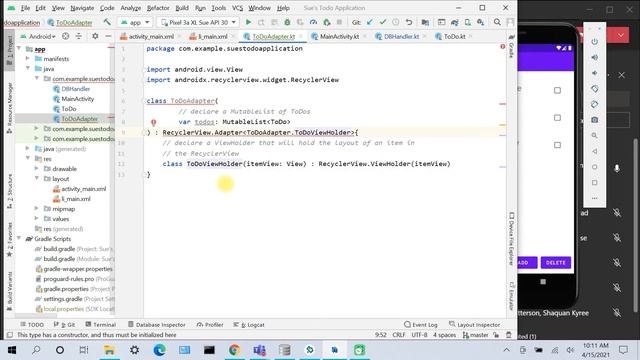Image resolution: width=640 pixels, height=360 pixels.
Task: Open the VCS menu
Action: click(x=237, y=8)
